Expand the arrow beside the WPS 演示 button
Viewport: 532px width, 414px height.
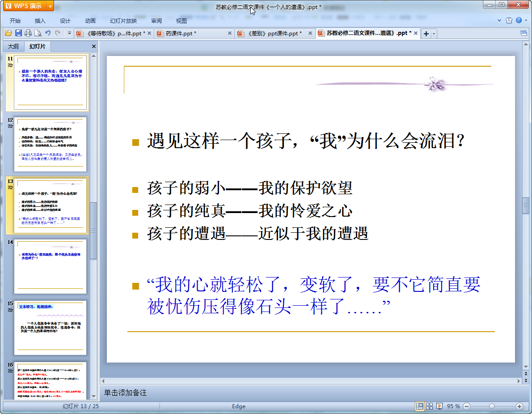point(50,6)
